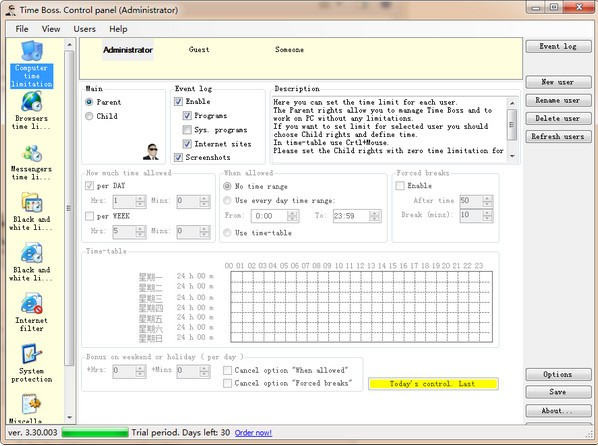Viewport: 598px width, 446px height.
Task: Follow the Order now! link
Action: pos(253,433)
